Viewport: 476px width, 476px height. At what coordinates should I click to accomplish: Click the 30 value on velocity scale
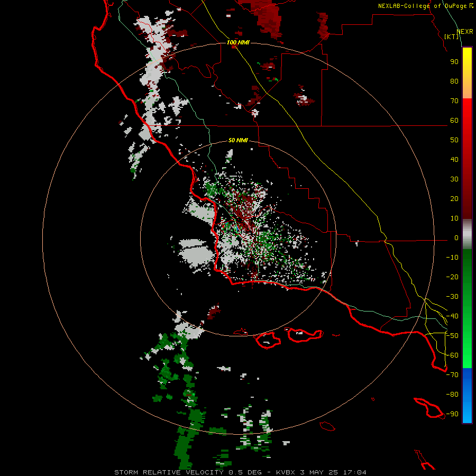point(454,179)
